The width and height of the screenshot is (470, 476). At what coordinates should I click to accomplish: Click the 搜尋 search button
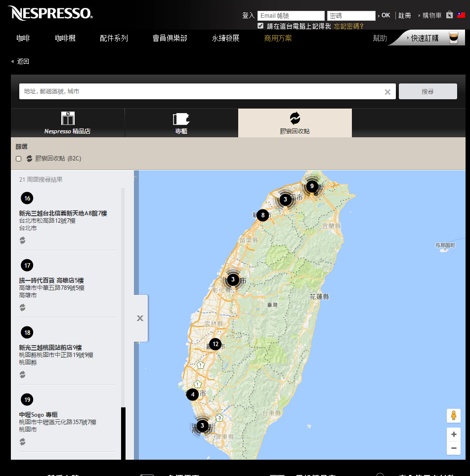(428, 91)
